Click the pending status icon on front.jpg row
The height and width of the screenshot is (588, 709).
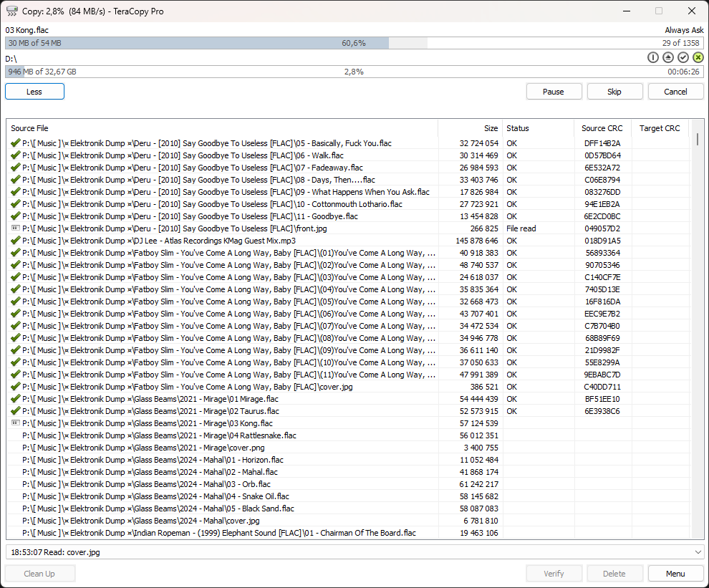point(15,228)
